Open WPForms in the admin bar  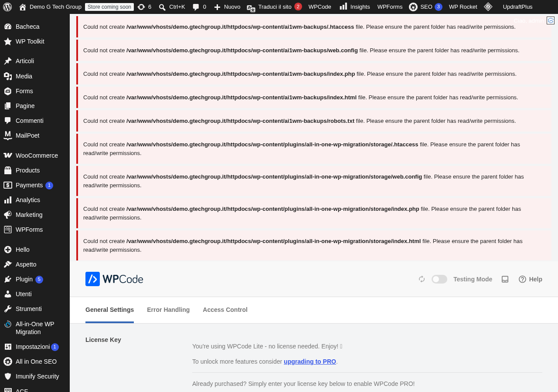coord(390,7)
